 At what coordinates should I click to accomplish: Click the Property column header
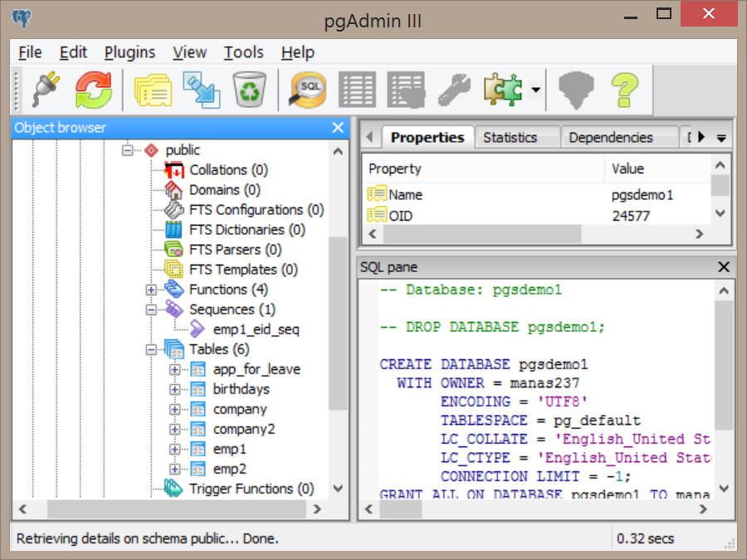point(483,168)
